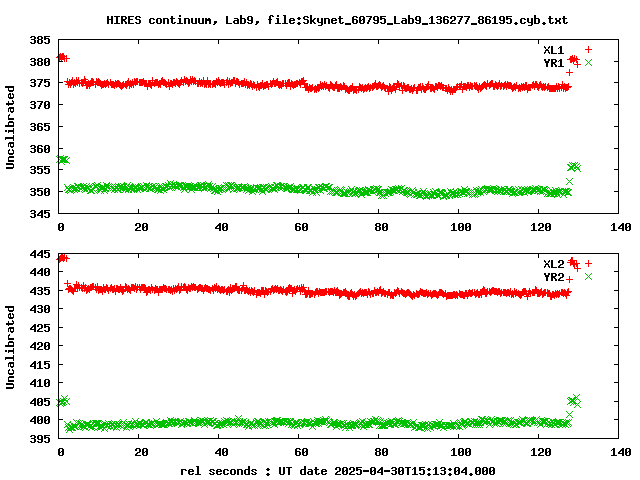Select the XL2 legend label
This screenshot has width=640, height=480.
point(553,264)
